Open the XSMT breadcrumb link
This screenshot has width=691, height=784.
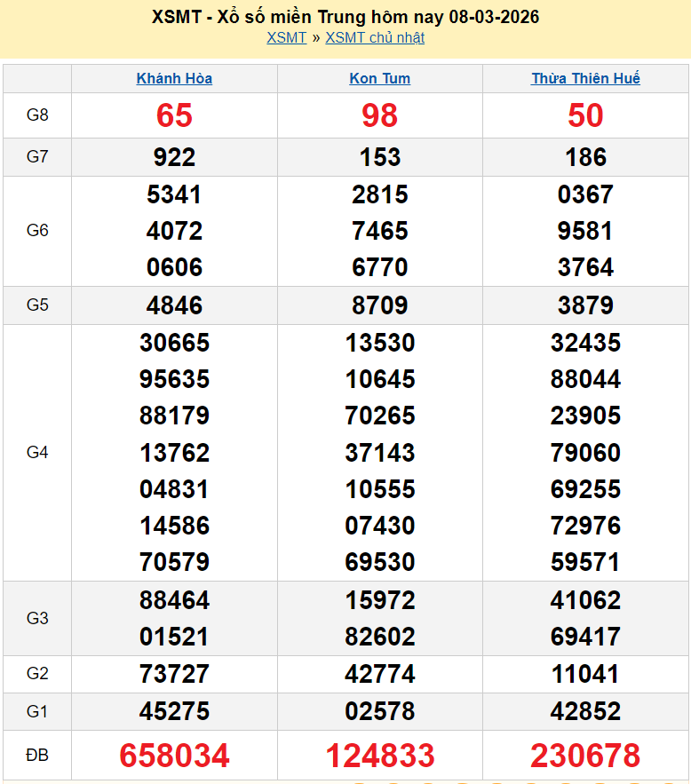click(x=286, y=37)
